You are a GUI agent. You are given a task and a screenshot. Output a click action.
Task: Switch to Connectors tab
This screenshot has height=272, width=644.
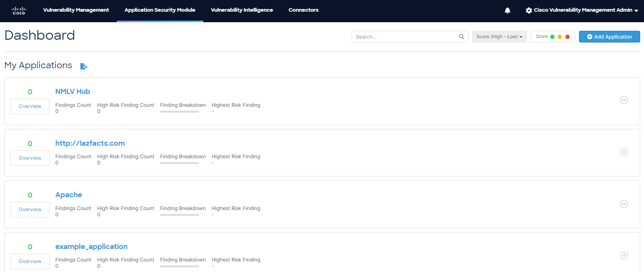(x=303, y=10)
